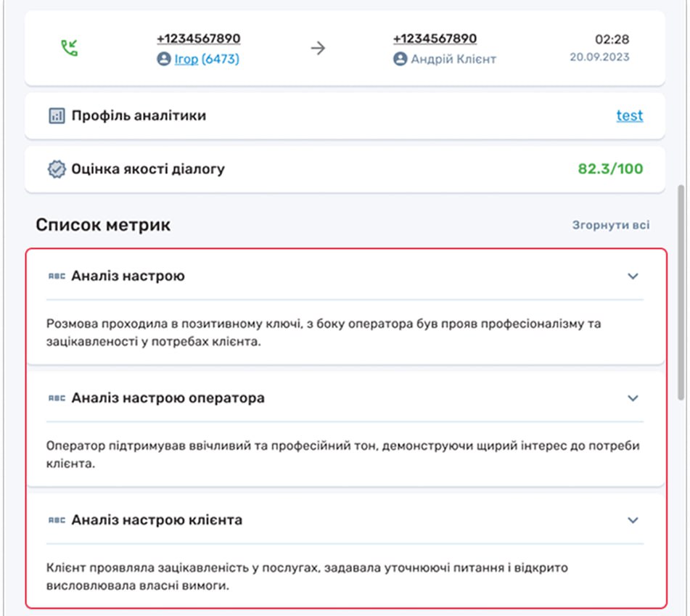Viewport: 690px width, 616px height.
Task: Click the Профіль аналітики chart icon
Action: tap(57, 115)
